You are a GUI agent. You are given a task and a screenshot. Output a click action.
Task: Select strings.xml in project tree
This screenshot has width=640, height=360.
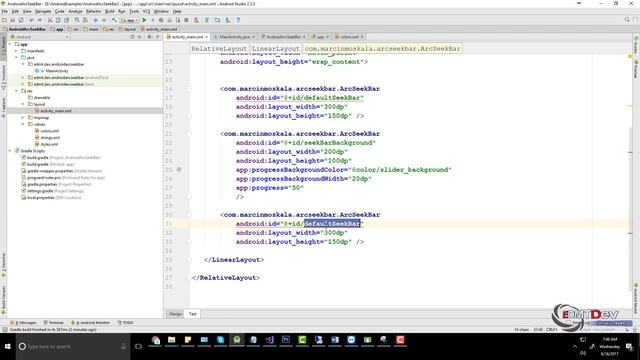pos(50,138)
